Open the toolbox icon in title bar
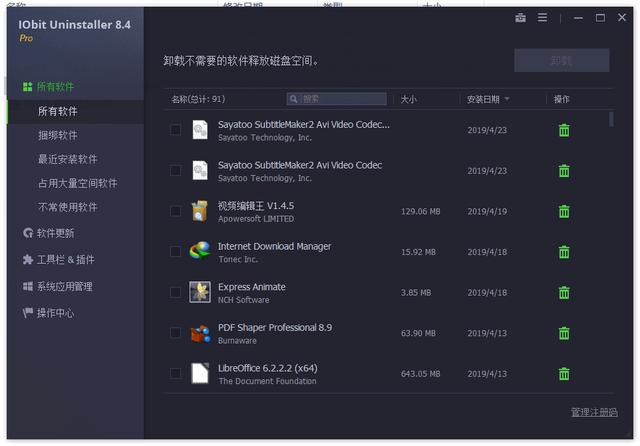This screenshot has width=640, height=446. [x=520, y=18]
